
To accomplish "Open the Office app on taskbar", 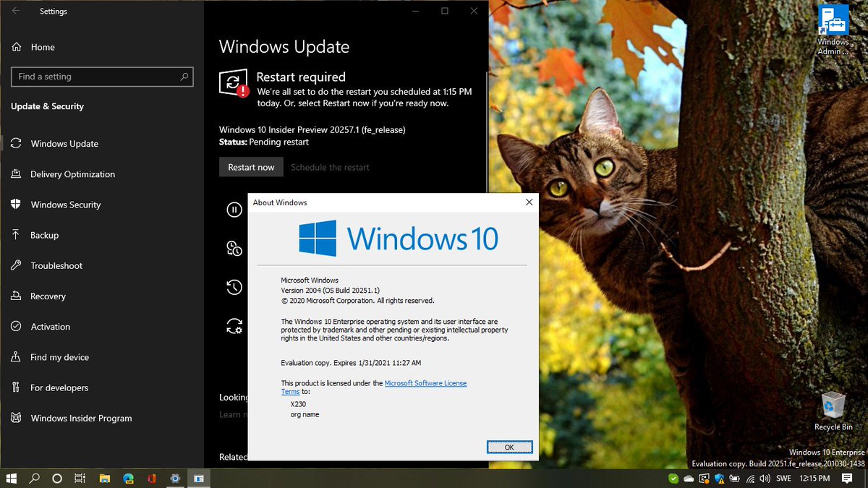I will tap(151, 478).
